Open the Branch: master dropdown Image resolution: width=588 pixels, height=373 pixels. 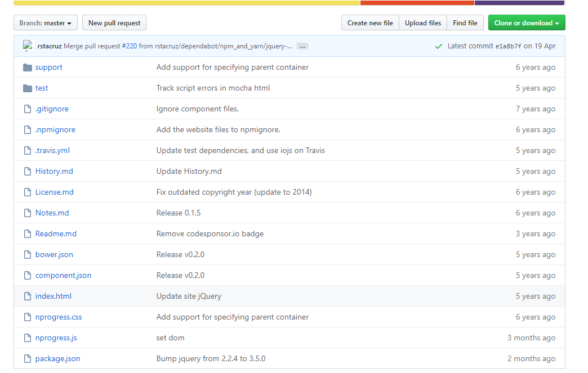click(x=46, y=23)
